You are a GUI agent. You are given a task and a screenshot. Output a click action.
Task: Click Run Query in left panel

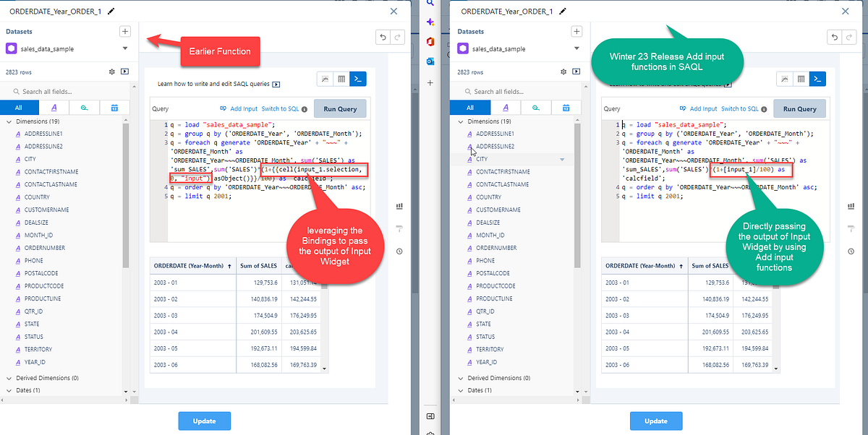point(340,109)
